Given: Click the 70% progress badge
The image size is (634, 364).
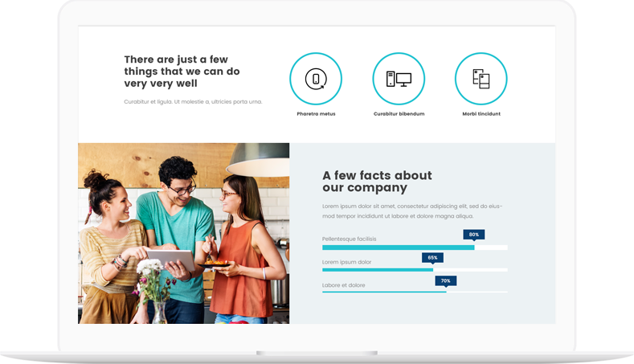Looking at the screenshot, I should pyautogui.click(x=445, y=281).
